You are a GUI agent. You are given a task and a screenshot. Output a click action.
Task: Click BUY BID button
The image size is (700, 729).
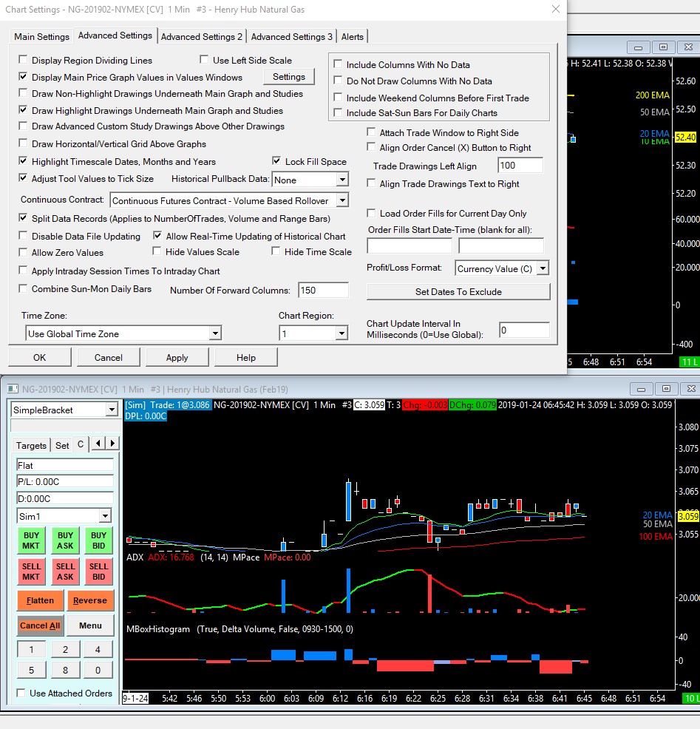(98, 540)
